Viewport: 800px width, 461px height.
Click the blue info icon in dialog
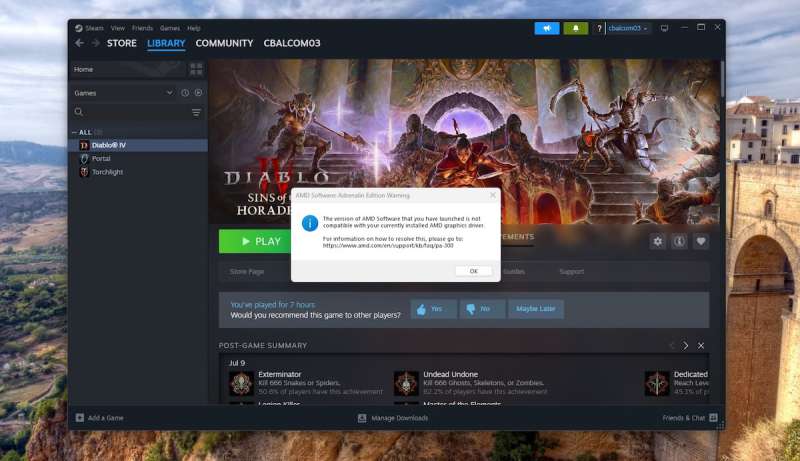pos(310,223)
